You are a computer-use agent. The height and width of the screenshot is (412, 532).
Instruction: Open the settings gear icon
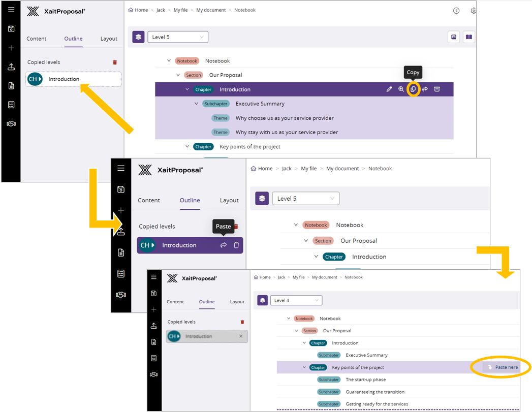[x=473, y=11]
